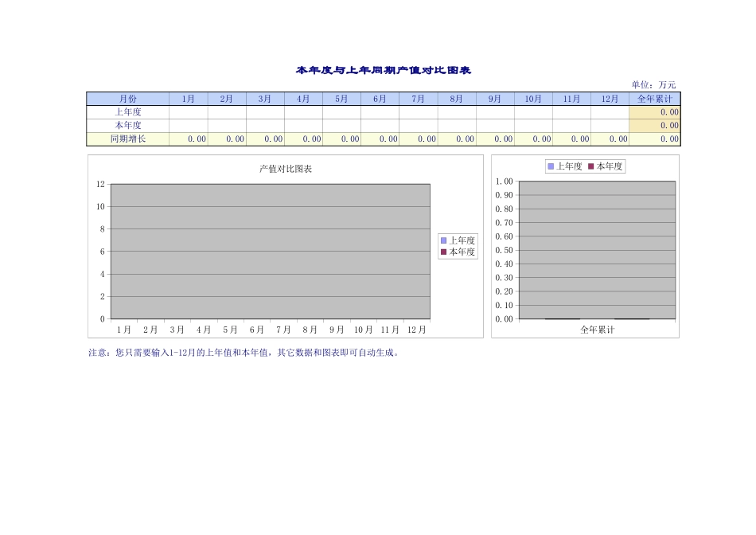Select the 本年度 legend entry in right chart

pos(608,166)
